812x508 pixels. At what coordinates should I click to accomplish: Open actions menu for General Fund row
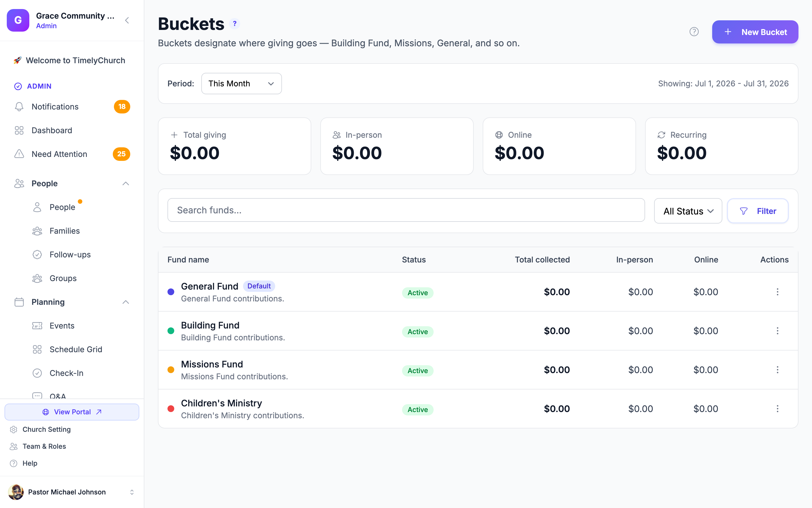pyautogui.click(x=777, y=292)
